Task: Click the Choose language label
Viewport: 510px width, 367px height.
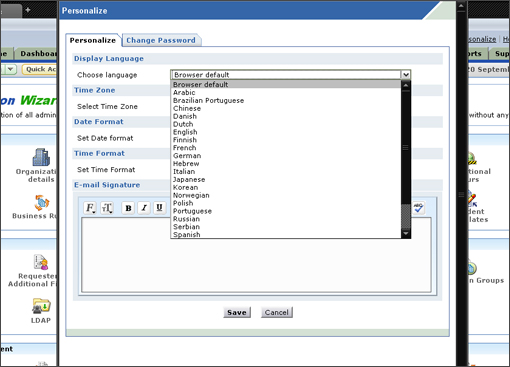Action: coord(107,75)
